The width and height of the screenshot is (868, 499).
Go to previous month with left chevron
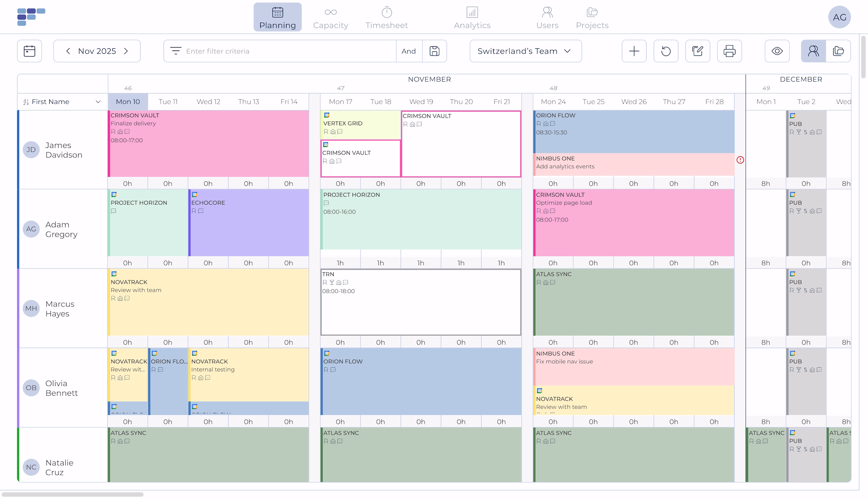pyautogui.click(x=68, y=51)
